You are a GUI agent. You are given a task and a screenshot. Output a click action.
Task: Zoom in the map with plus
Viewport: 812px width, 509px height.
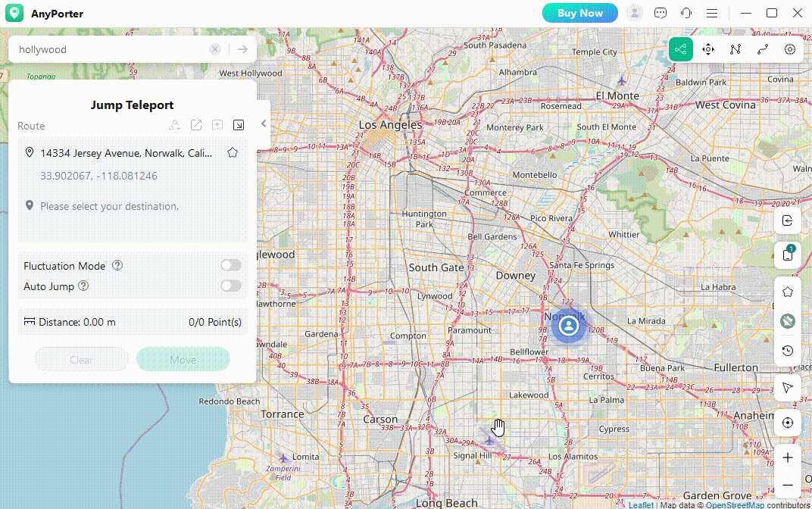(x=788, y=457)
